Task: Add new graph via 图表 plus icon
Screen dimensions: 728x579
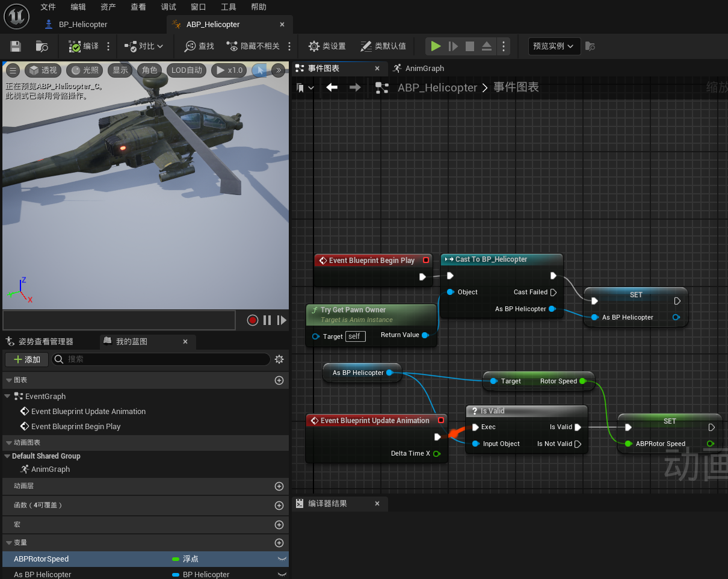Action: coord(279,380)
